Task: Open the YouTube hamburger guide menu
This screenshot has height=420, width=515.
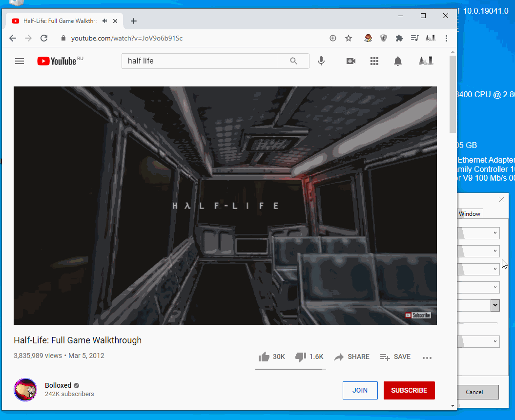Action: pos(20,61)
